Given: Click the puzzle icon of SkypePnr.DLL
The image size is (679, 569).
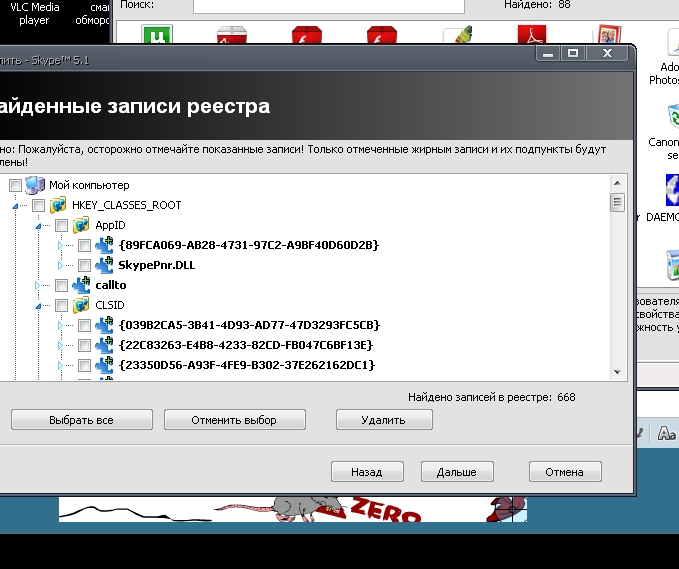Looking at the screenshot, I should click(104, 265).
